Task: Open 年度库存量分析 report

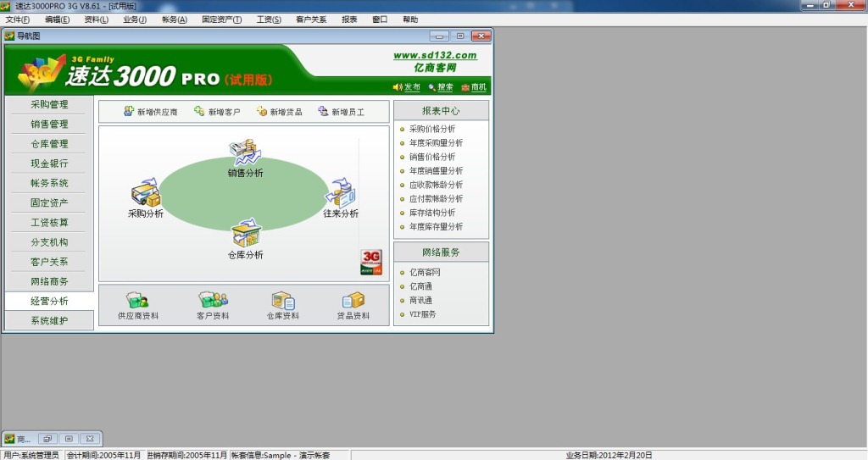Action: 436,227
